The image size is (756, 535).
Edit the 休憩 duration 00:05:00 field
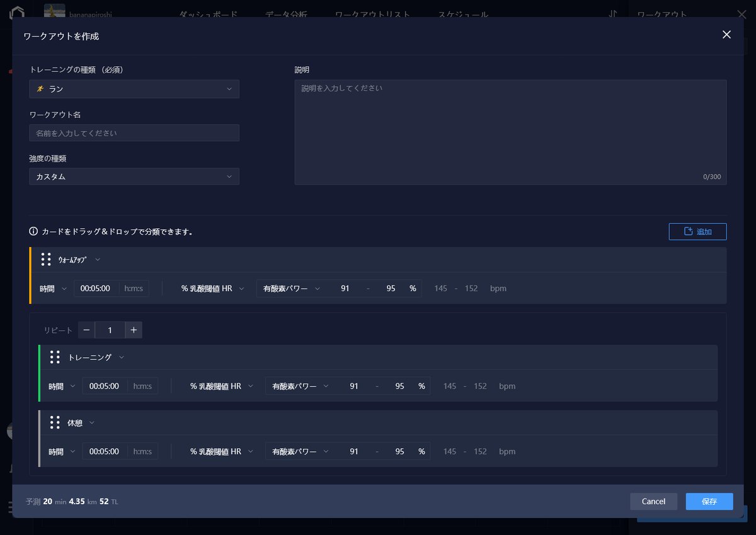(x=105, y=451)
